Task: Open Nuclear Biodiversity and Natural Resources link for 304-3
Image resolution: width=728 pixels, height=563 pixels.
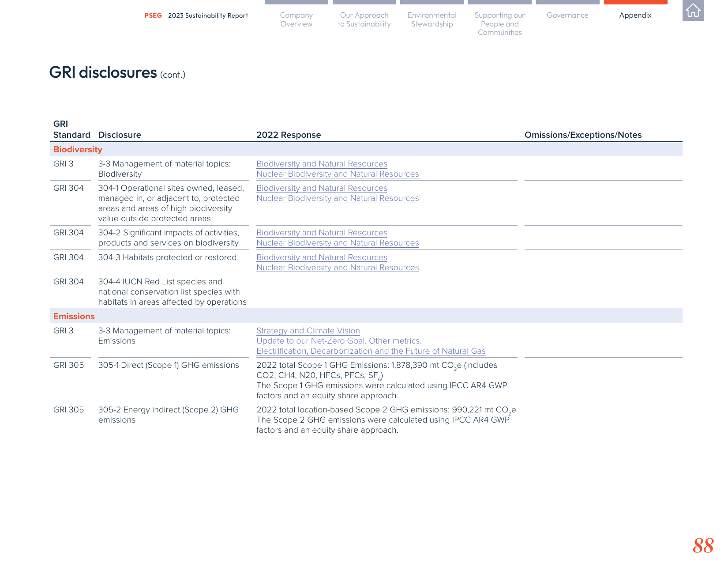Action: 338,268
